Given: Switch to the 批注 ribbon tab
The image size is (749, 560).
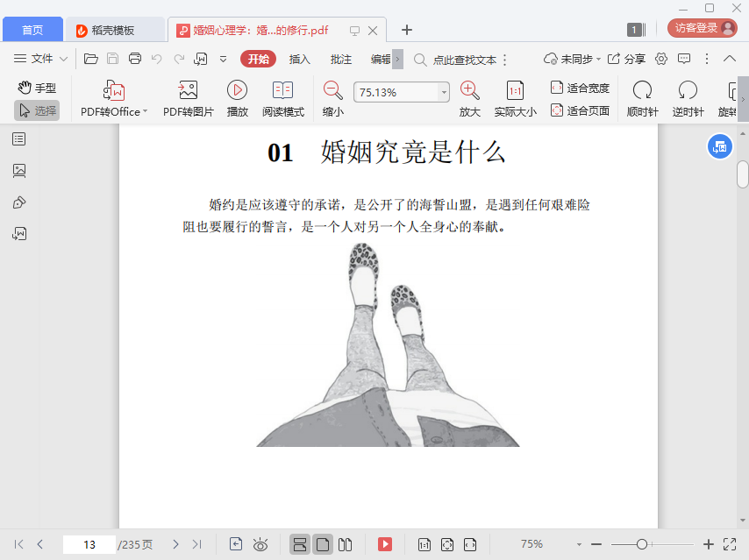Looking at the screenshot, I should tap(341, 60).
